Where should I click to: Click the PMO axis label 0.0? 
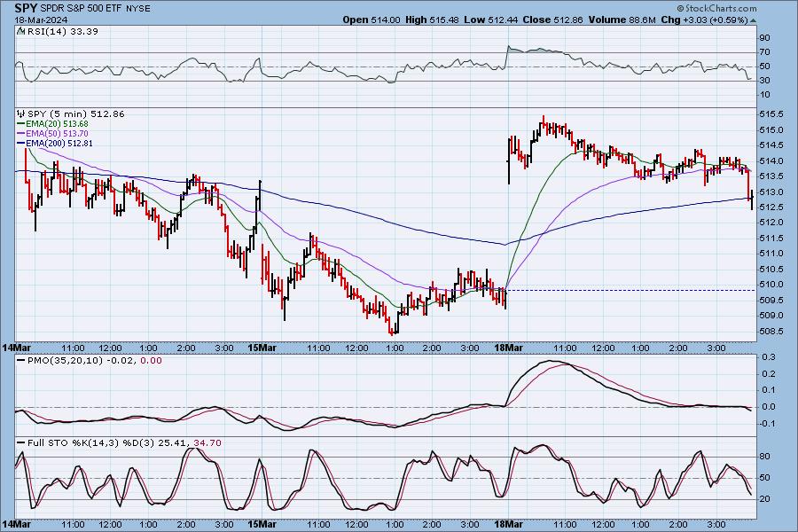tap(769, 407)
